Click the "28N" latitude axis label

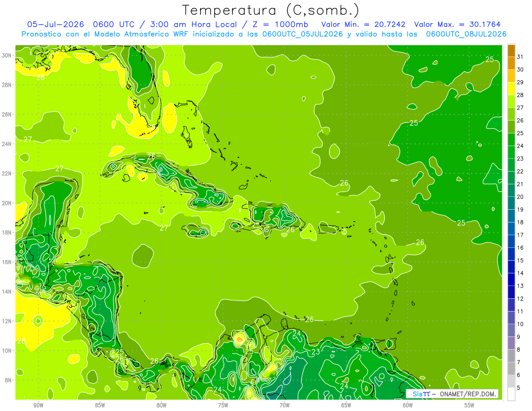click(x=8, y=85)
